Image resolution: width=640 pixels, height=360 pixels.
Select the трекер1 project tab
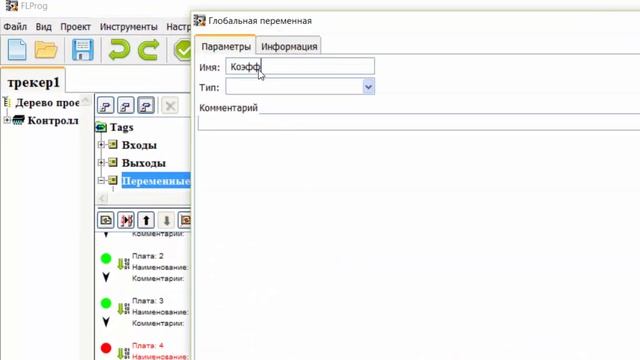click(x=33, y=82)
